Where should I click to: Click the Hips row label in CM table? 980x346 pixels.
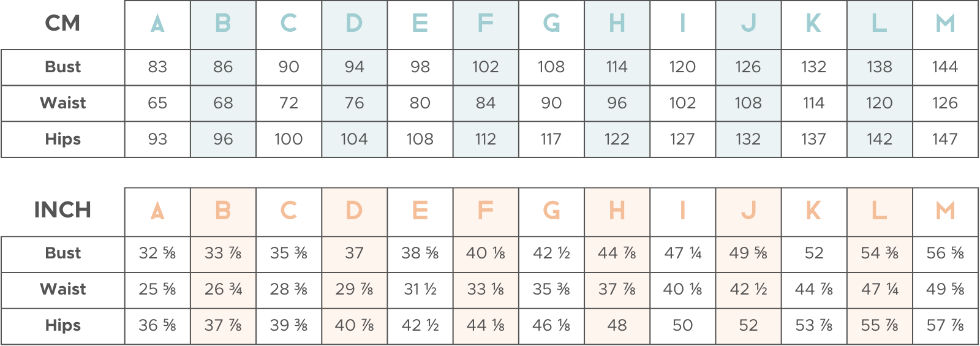pyautogui.click(x=62, y=139)
